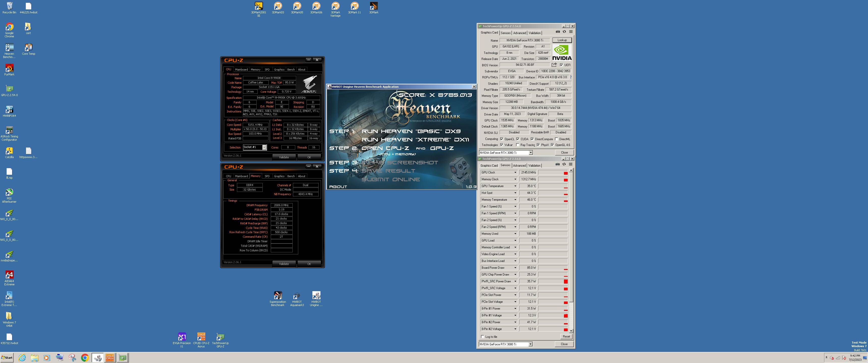This screenshot has width=868, height=363.
Task: Click the BIOS export share icon in GPU-Z
Action: 554,65
